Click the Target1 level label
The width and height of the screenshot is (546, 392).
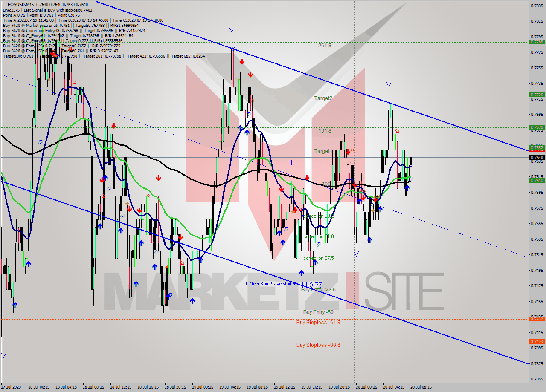[x=322, y=151]
